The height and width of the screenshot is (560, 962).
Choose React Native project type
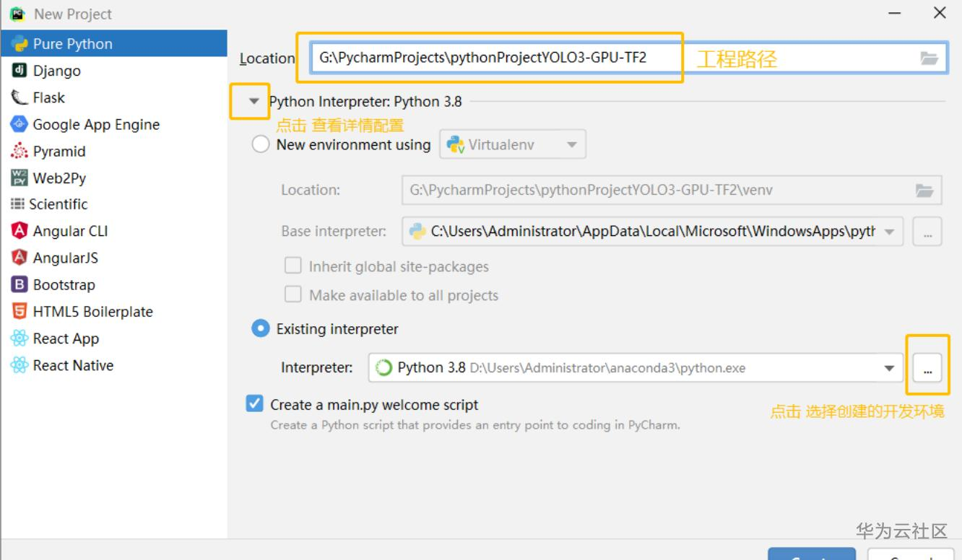[x=114, y=365]
